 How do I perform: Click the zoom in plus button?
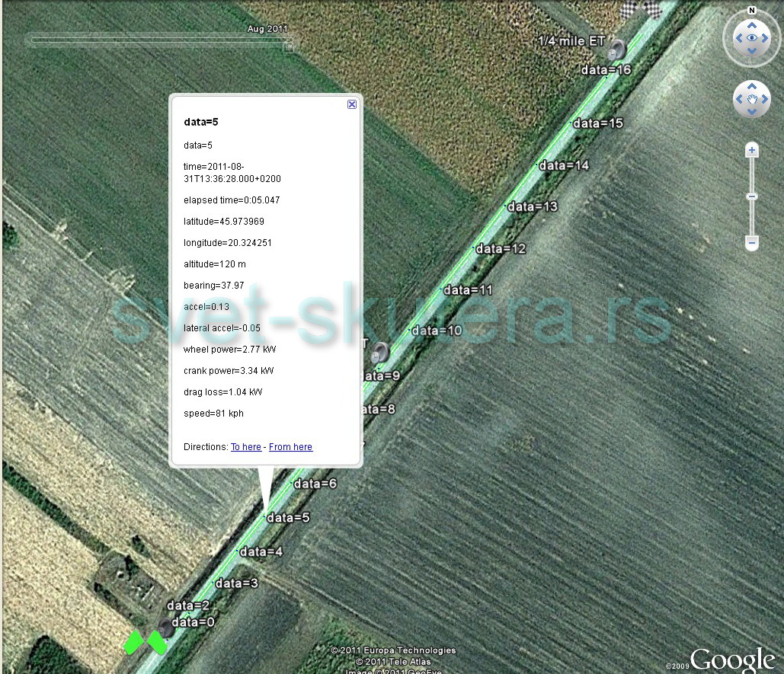(x=751, y=150)
